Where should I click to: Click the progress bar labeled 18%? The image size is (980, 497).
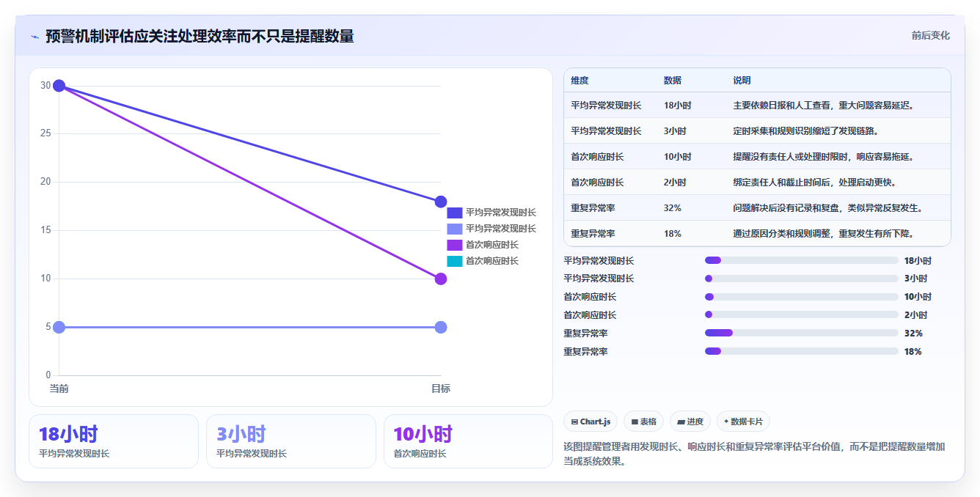(x=802, y=352)
